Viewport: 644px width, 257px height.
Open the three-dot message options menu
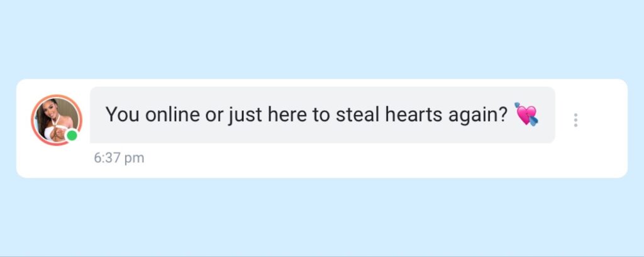tap(575, 120)
